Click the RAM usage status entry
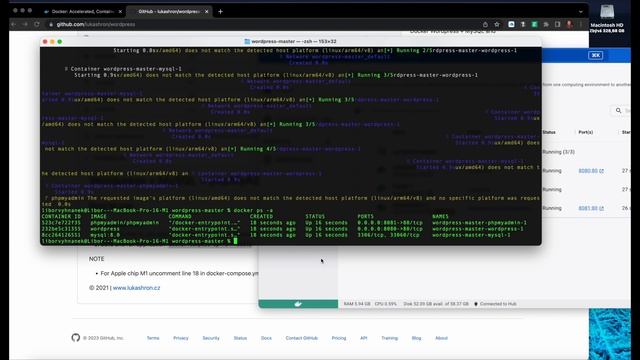 [x=357, y=304]
